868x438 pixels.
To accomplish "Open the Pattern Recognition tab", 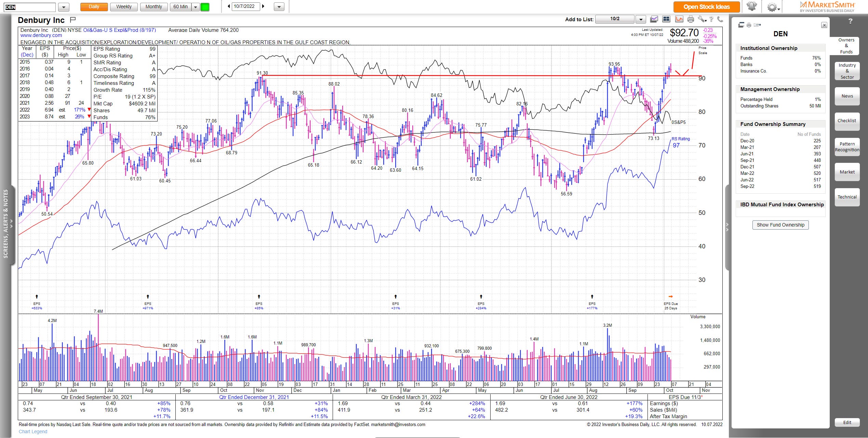I will coord(847,147).
